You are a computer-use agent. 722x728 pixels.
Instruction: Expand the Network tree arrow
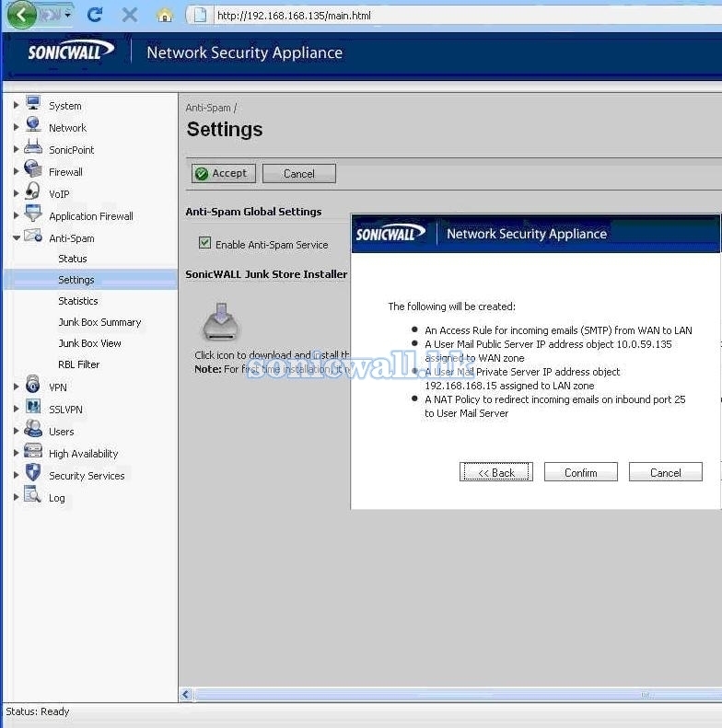click(x=16, y=127)
